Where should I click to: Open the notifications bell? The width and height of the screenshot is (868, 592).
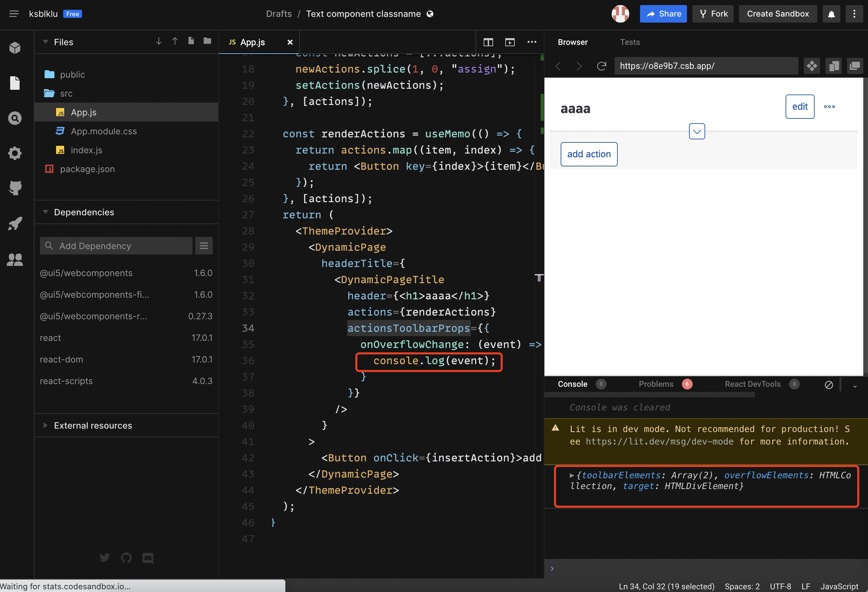click(x=831, y=14)
